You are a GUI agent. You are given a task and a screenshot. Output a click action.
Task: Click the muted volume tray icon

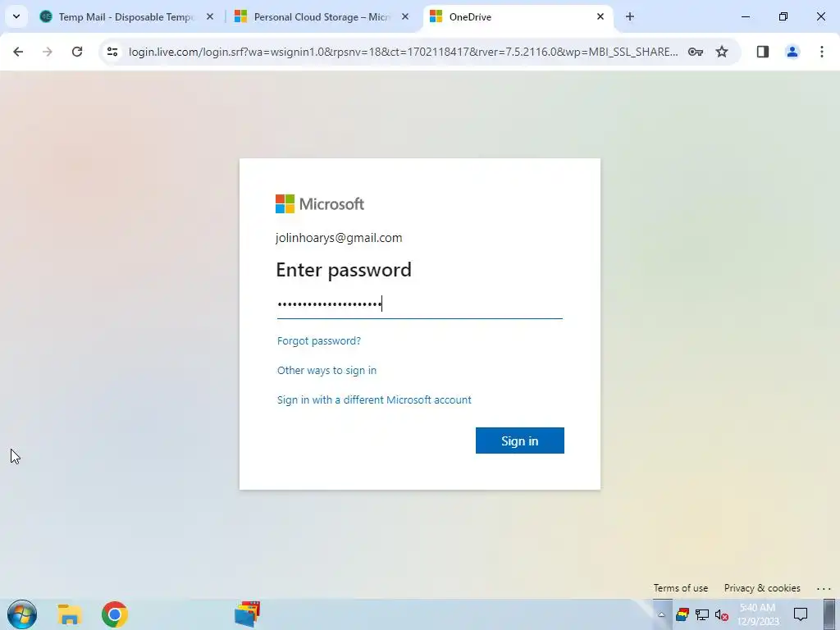coord(722,614)
